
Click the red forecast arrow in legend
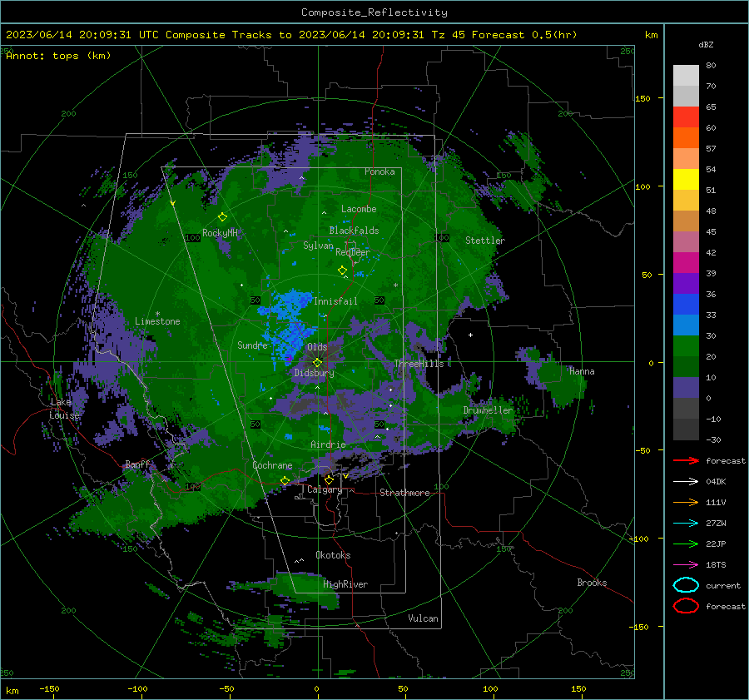pos(686,460)
